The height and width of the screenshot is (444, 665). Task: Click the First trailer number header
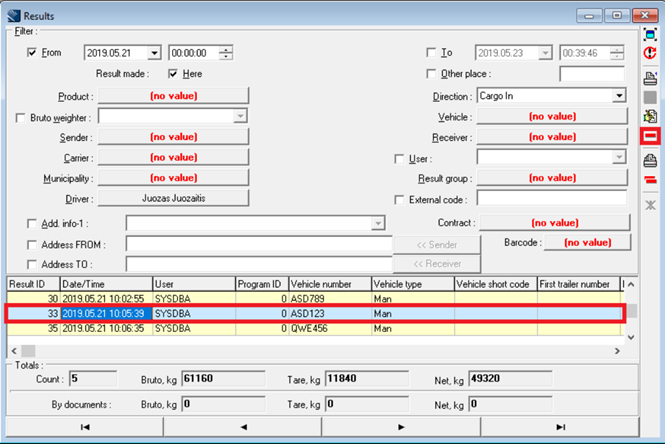[578, 284]
